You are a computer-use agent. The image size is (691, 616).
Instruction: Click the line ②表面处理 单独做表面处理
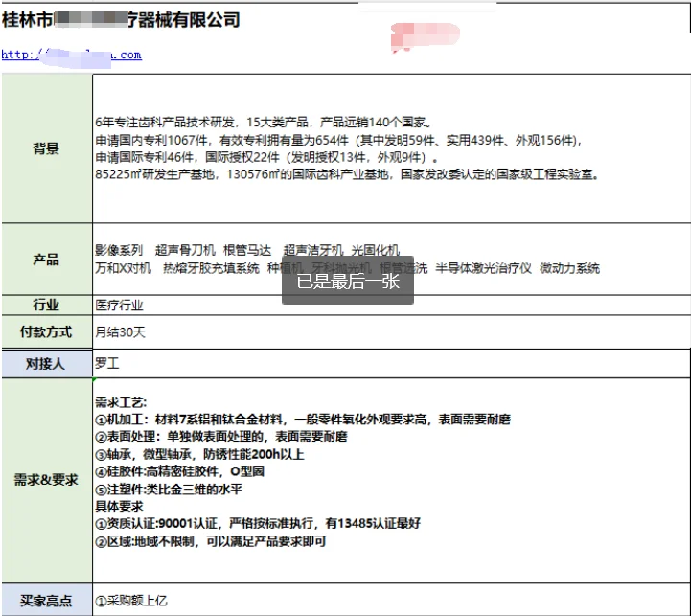(221, 437)
